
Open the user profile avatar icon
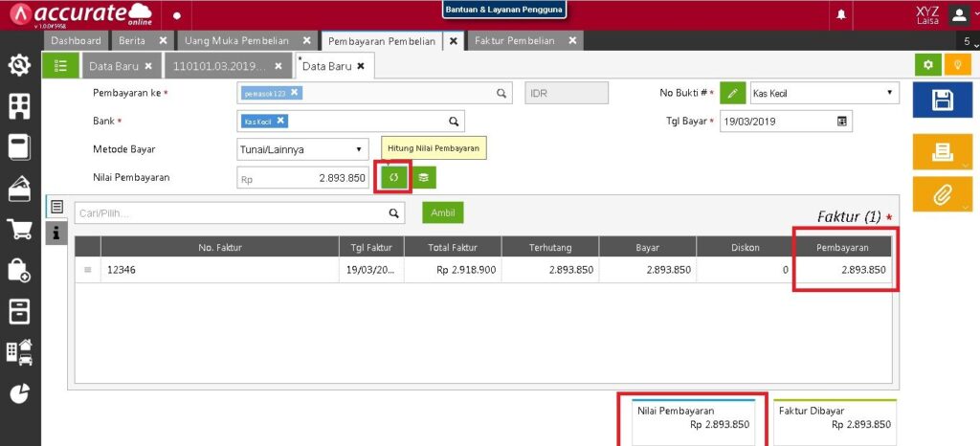pyautogui.click(x=959, y=15)
